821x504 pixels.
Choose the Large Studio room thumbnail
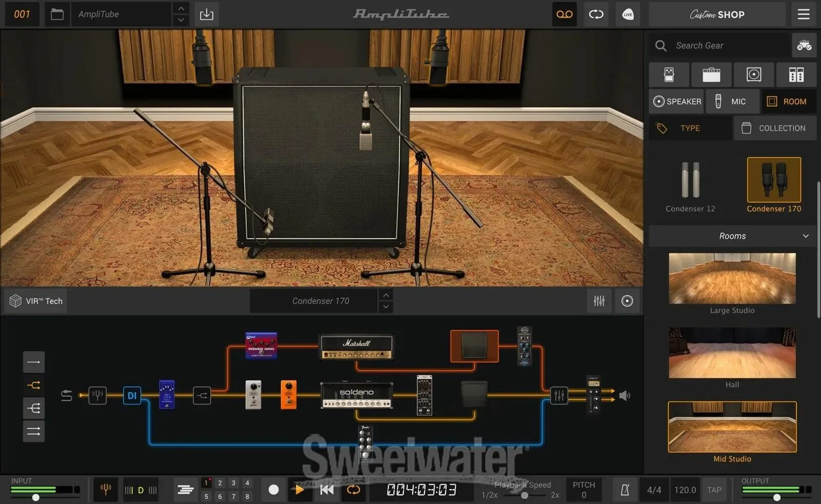[732, 278]
